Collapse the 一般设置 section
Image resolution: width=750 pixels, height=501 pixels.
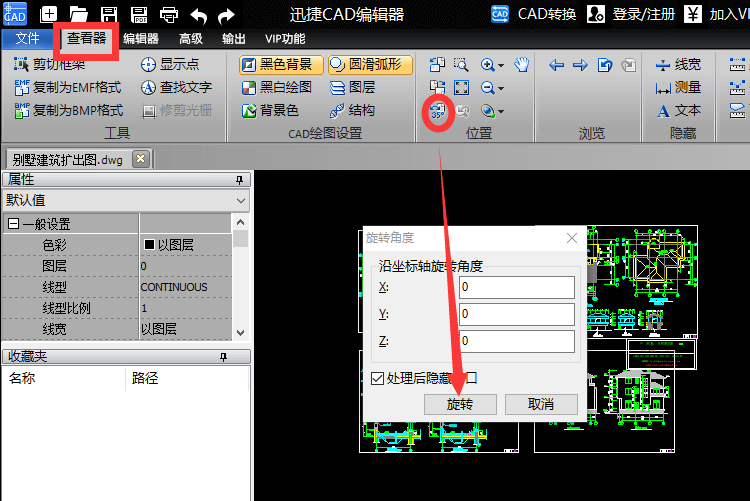pyautogui.click(x=14, y=223)
